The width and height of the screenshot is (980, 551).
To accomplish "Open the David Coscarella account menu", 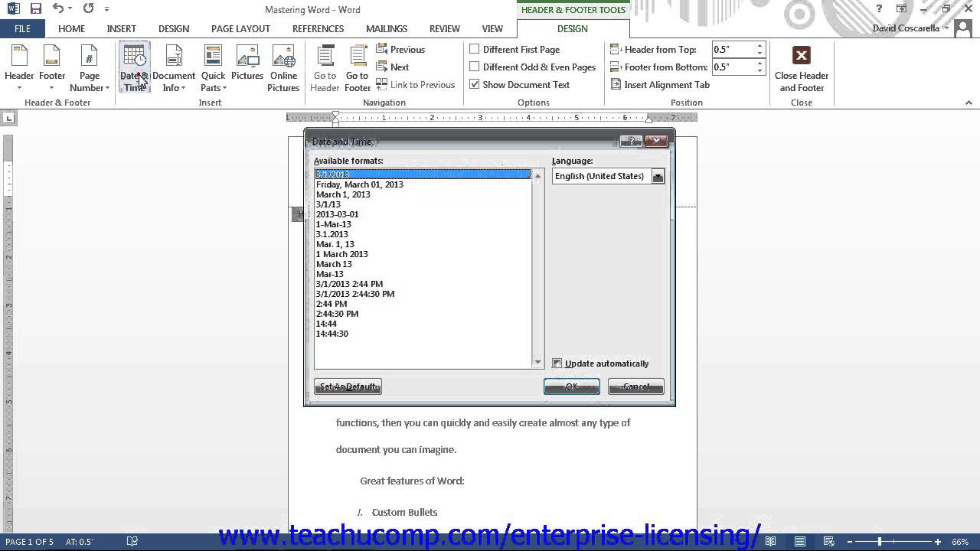I will pyautogui.click(x=911, y=28).
